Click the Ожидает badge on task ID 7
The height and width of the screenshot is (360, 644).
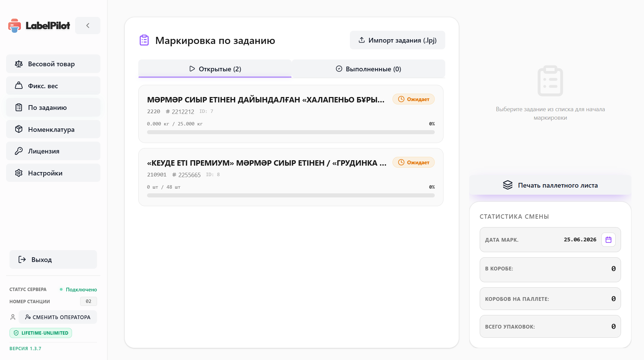click(x=413, y=99)
